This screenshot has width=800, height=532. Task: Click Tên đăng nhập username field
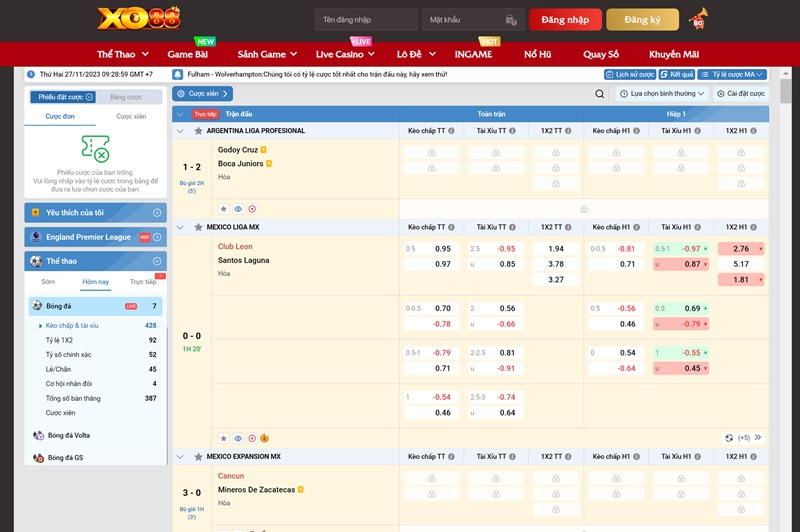click(x=366, y=20)
